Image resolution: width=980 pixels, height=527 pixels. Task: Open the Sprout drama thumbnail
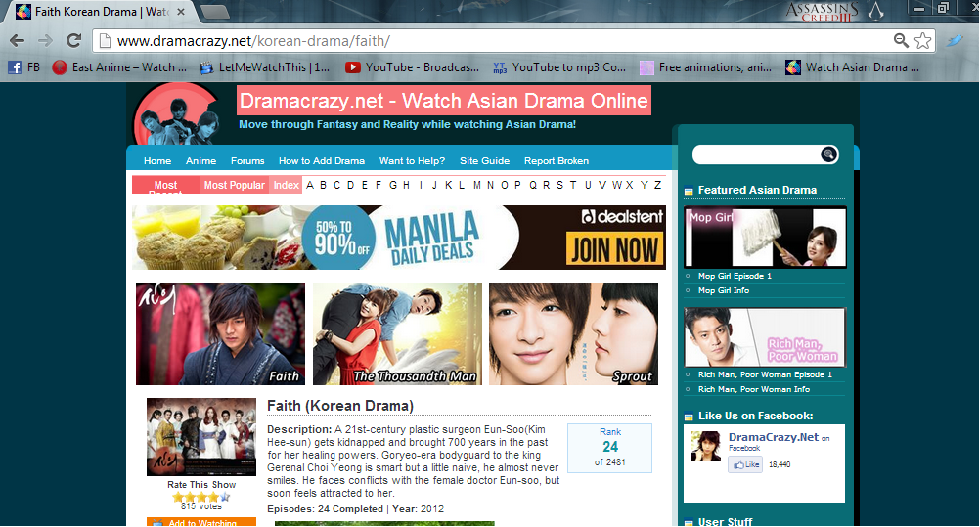click(574, 333)
